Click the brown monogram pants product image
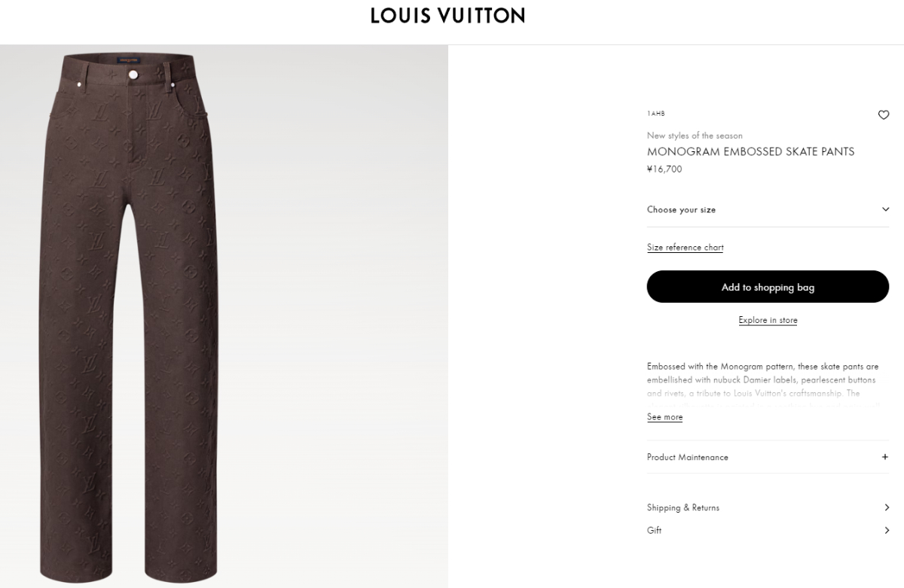 (224, 316)
